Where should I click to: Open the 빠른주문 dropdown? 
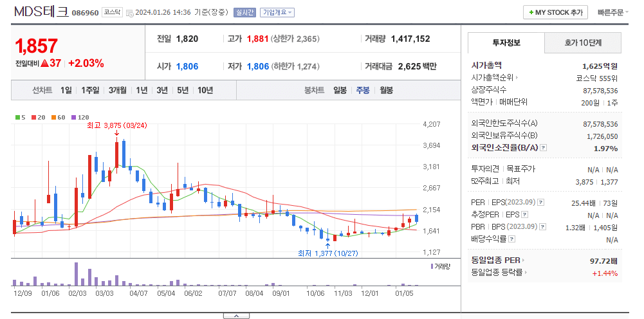(x=613, y=13)
